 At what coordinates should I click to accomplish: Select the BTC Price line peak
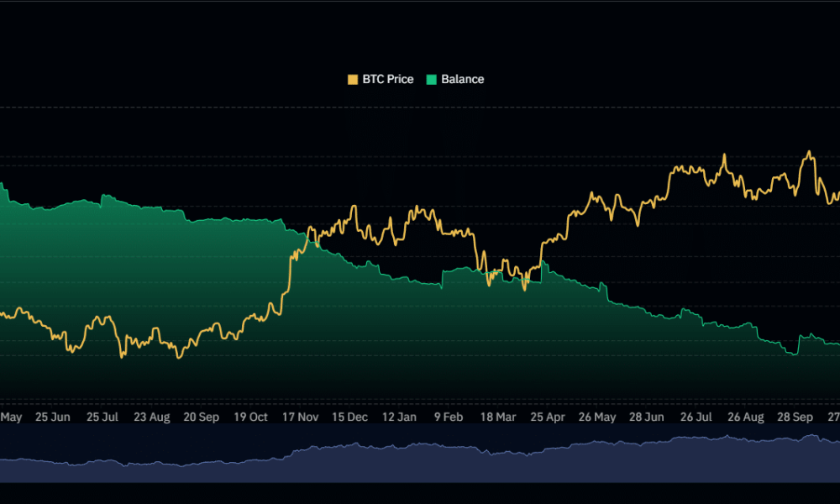[809, 151]
